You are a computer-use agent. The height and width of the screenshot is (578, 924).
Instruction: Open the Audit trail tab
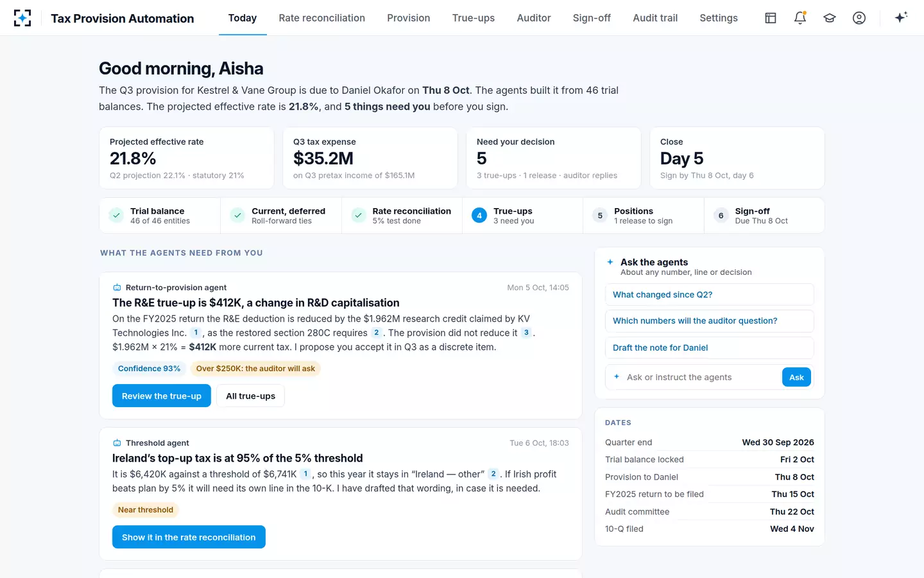coord(655,18)
